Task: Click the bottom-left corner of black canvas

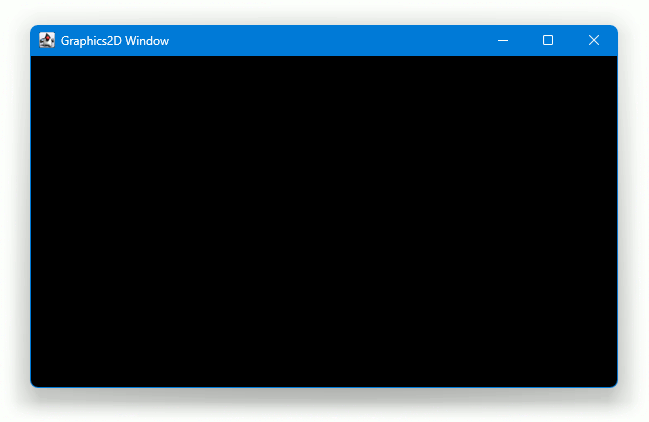Action: tap(35, 382)
